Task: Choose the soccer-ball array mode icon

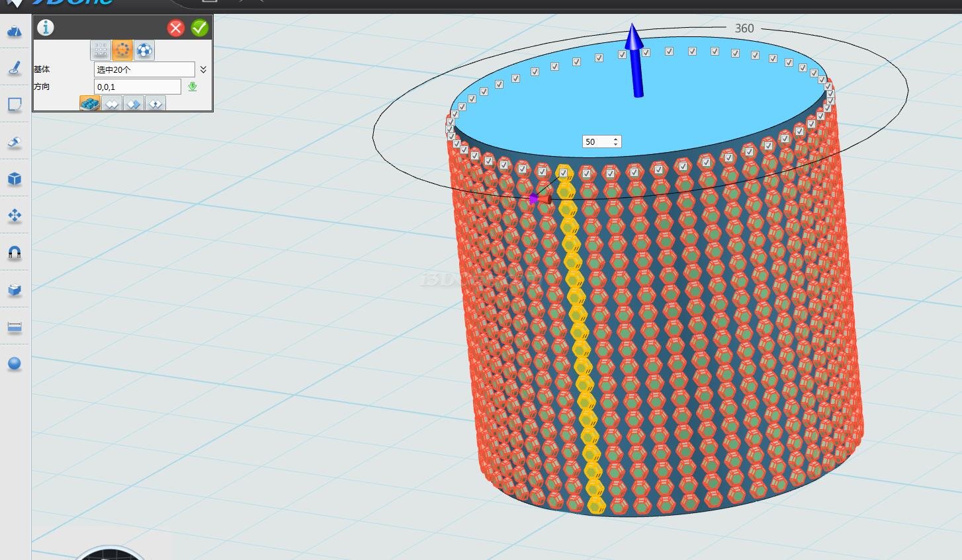Action: (144, 50)
